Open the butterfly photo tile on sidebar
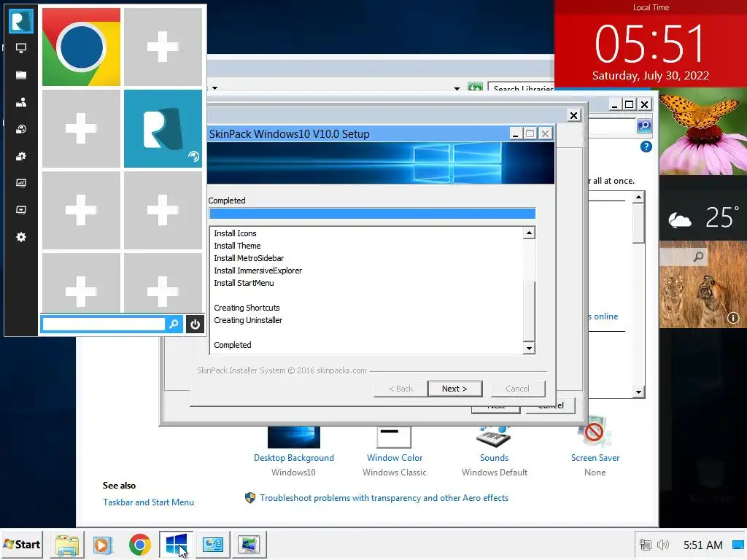The width and height of the screenshot is (747, 560). [703, 132]
